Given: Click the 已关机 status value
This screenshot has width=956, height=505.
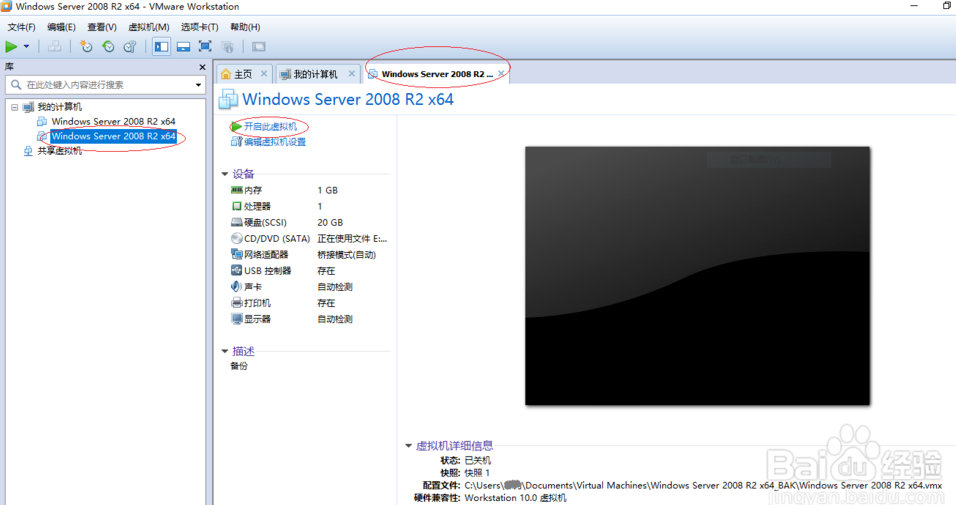Looking at the screenshot, I should click(477, 460).
